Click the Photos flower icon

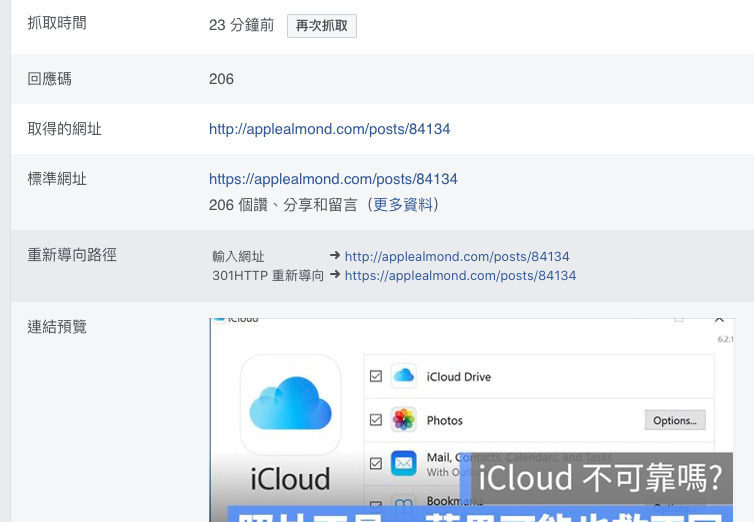403,420
